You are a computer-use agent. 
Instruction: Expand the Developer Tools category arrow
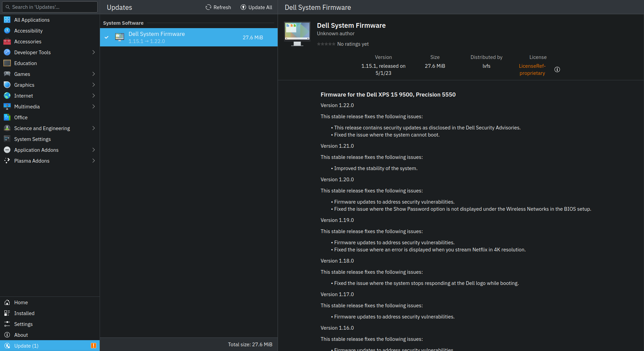94,53
